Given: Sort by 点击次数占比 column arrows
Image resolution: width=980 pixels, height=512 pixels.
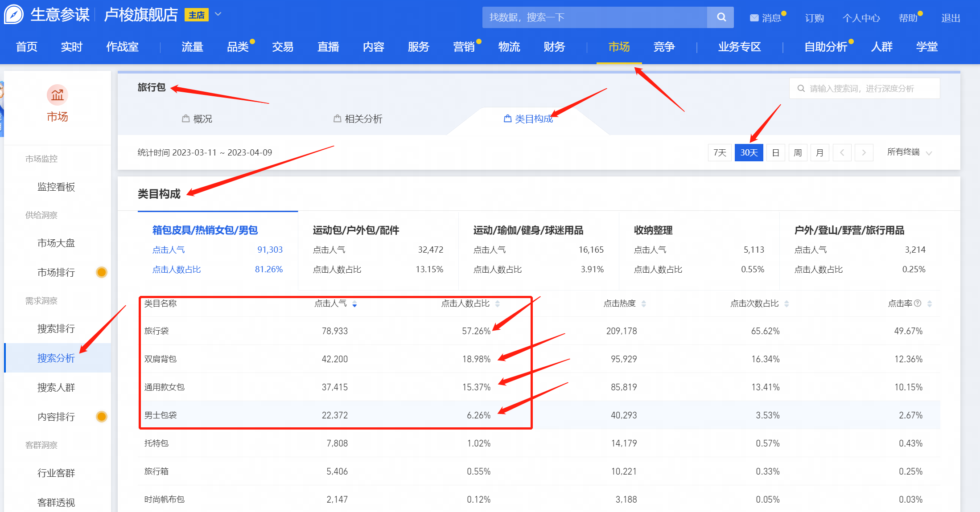Looking at the screenshot, I should (x=786, y=304).
